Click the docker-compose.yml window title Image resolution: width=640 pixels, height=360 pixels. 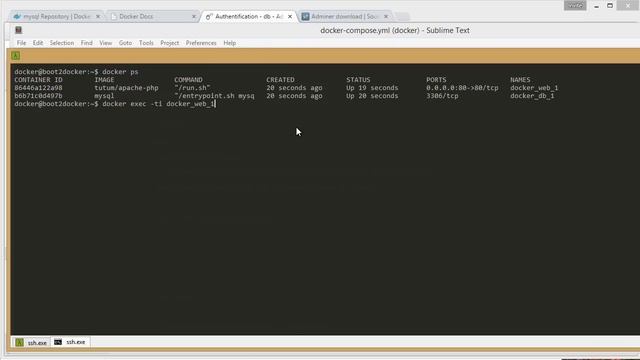click(x=395, y=30)
